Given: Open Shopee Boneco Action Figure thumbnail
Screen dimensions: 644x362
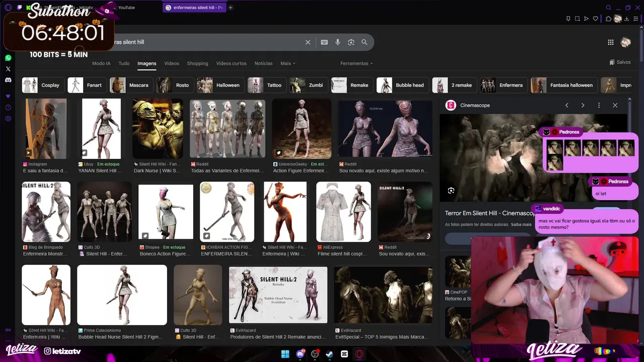Looking at the screenshot, I should [166, 212].
